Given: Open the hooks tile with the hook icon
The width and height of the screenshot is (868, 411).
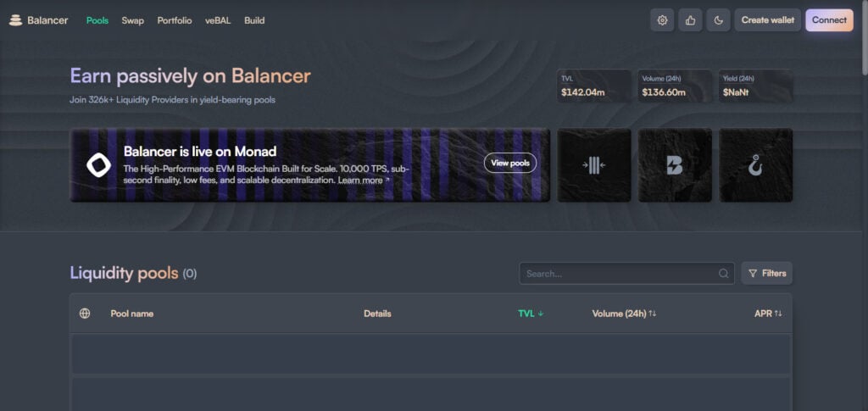Looking at the screenshot, I should (x=755, y=165).
